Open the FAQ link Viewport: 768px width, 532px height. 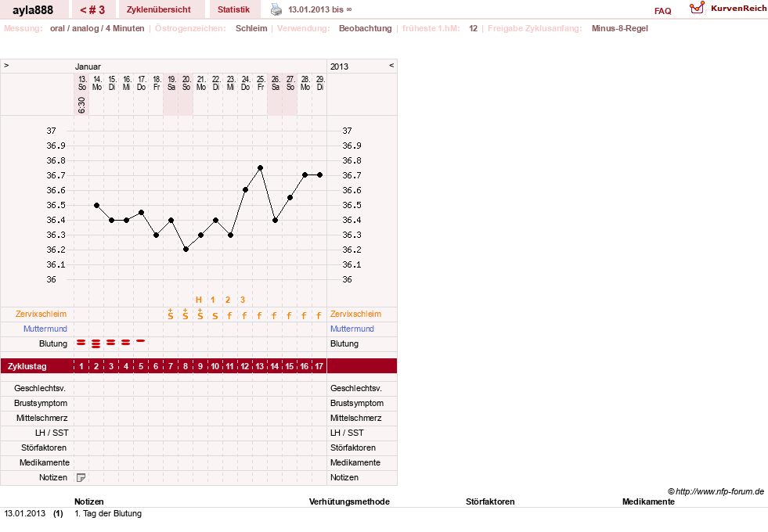pos(662,11)
